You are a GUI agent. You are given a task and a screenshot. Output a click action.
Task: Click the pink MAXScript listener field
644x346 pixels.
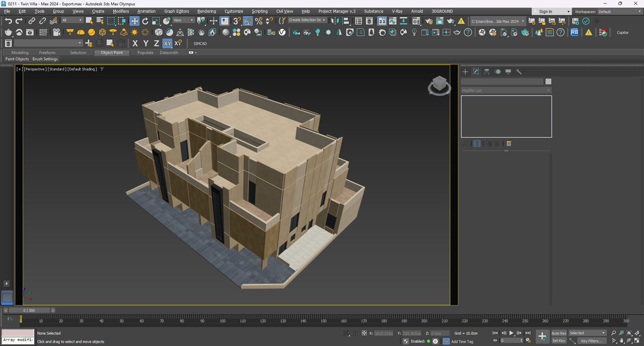tap(18, 333)
